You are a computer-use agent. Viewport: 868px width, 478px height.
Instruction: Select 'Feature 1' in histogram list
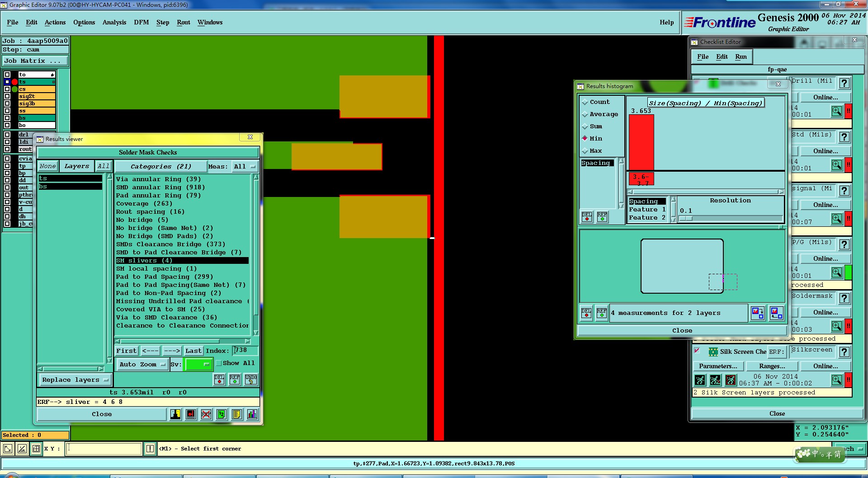[647, 210]
